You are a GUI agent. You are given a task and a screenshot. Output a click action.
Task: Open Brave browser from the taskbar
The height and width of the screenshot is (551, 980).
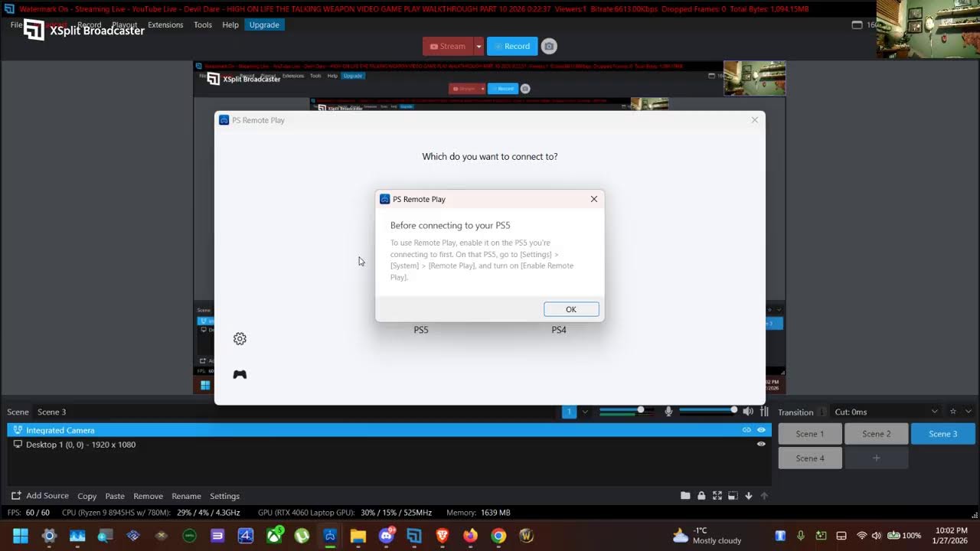point(443,536)
